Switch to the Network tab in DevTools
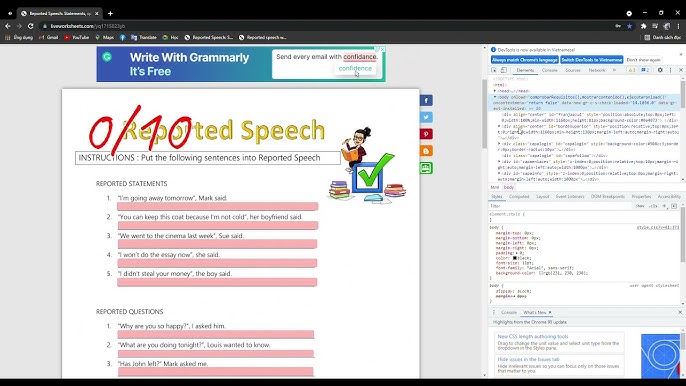Screen dimensions: 686x386 [597, 70]
